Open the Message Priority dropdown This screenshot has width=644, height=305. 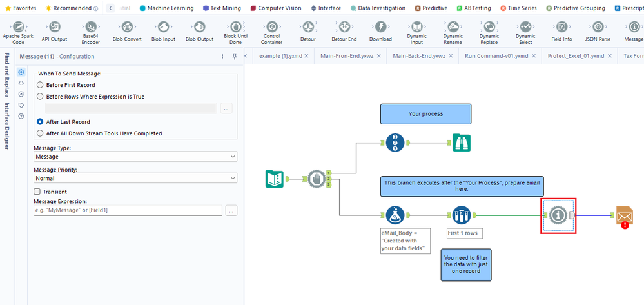pyautogui.click(x=135, y=179)
